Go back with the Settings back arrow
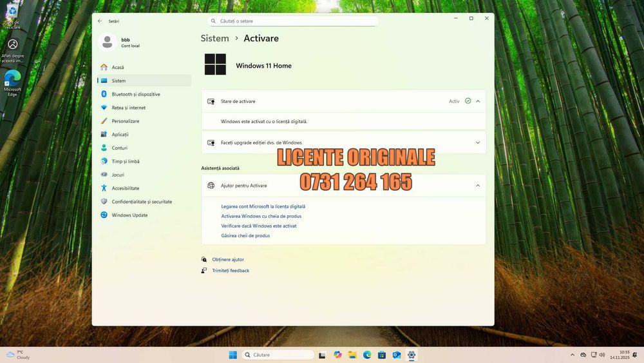This screenshot has height=363, width=644. [x=100, y=21]
